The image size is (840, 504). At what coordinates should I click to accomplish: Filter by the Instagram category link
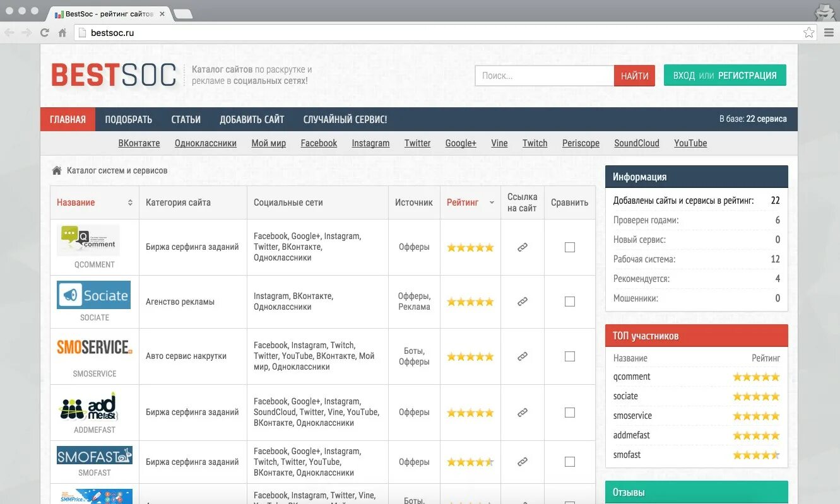370,143
